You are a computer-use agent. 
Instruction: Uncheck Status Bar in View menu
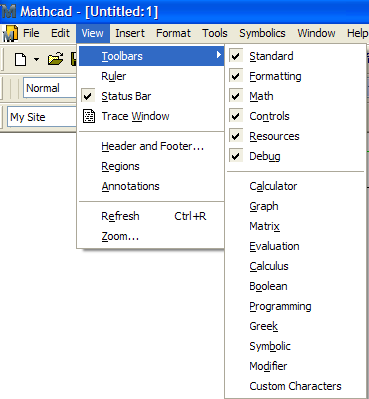[x=151, y=96]
